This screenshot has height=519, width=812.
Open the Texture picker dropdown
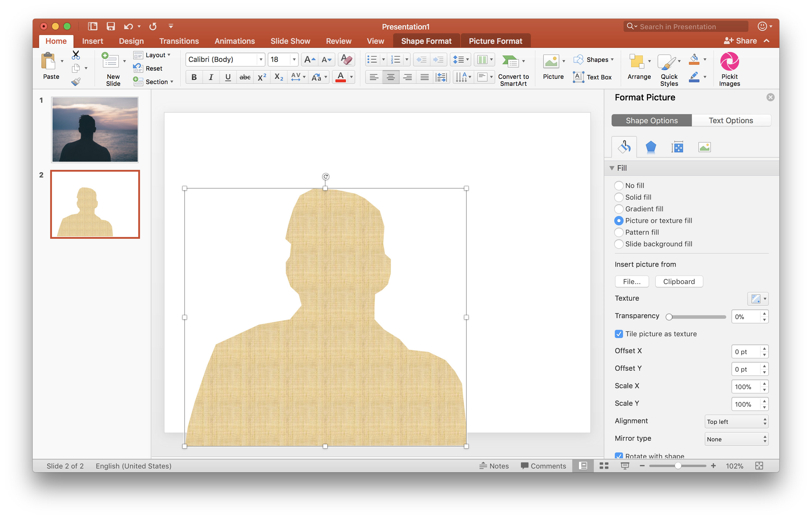(758, 299)
